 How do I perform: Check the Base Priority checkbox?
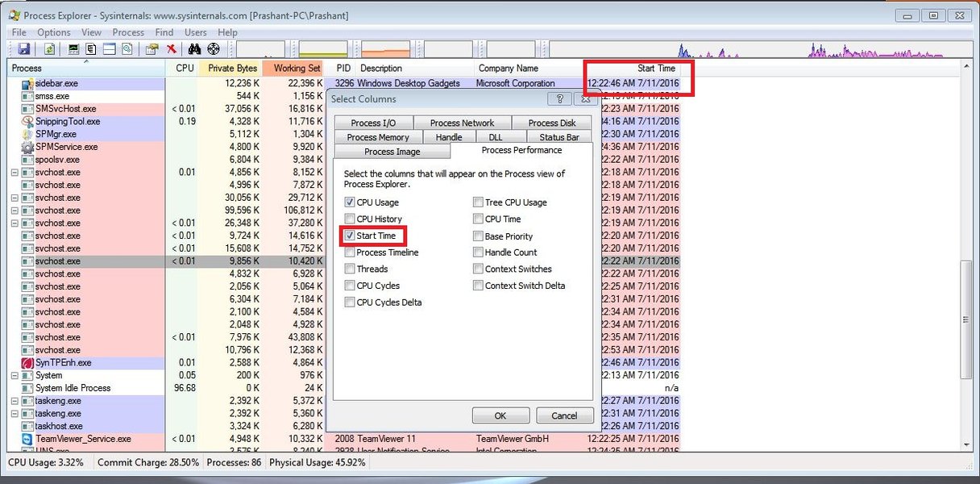[479, 236]
